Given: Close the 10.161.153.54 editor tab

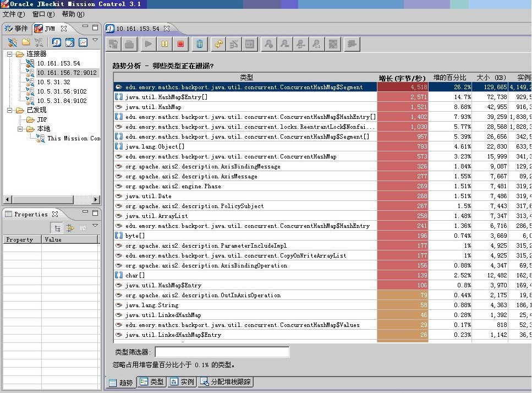Looking at the screenshot, I should (167, 29).
